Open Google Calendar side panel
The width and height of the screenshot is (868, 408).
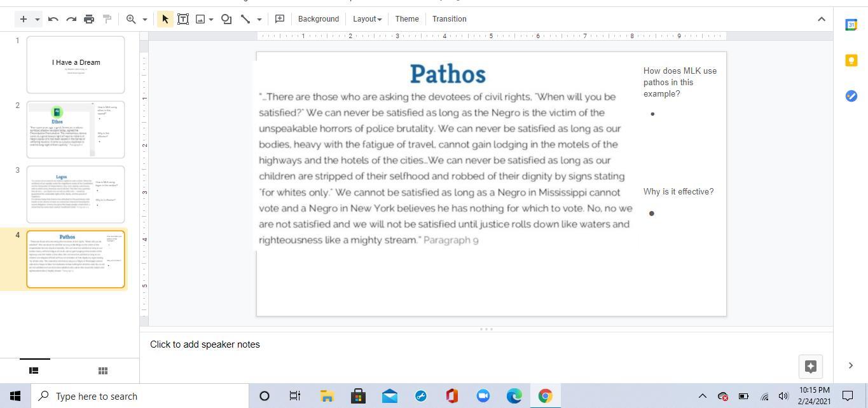click(x=851, y=25)
